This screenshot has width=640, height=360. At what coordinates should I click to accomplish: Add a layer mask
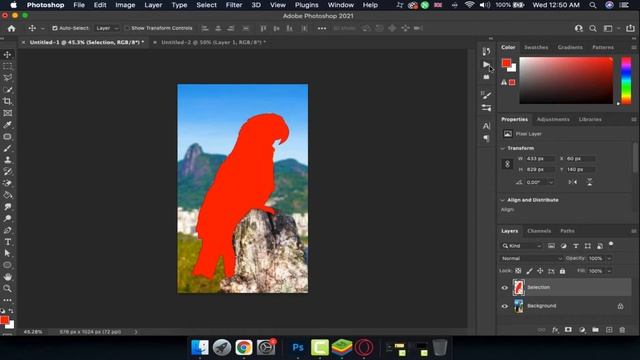pos(568,330)
